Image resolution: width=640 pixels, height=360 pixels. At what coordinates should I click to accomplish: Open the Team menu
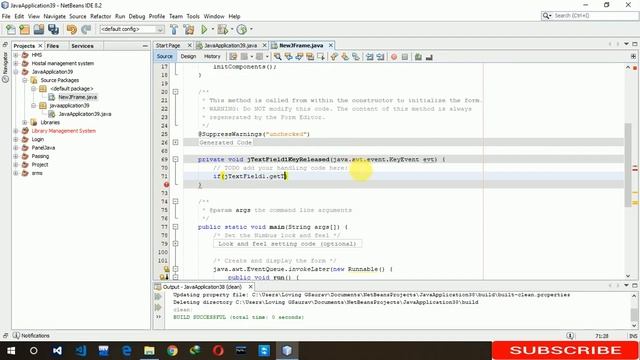pos(176,16)
